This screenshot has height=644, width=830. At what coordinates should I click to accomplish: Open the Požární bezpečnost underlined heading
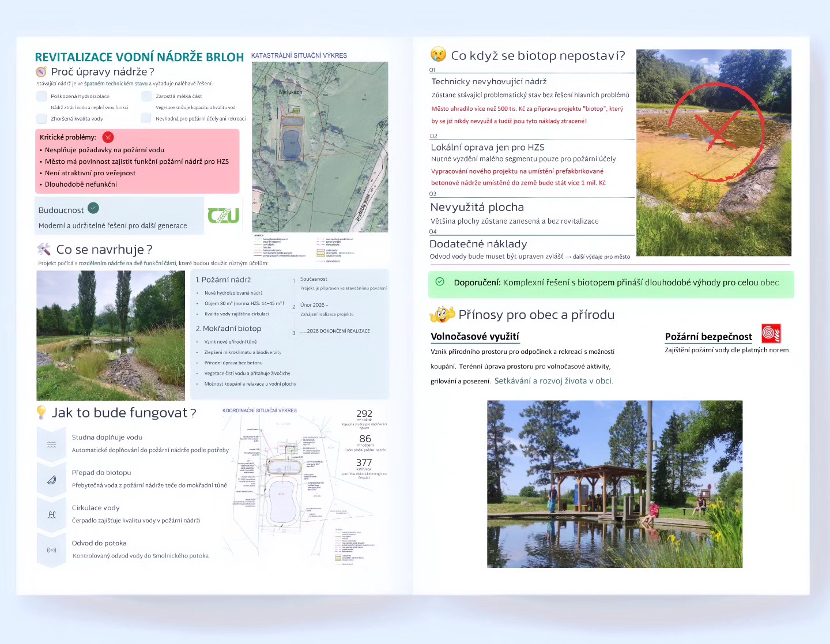click(x=708, y=337)
